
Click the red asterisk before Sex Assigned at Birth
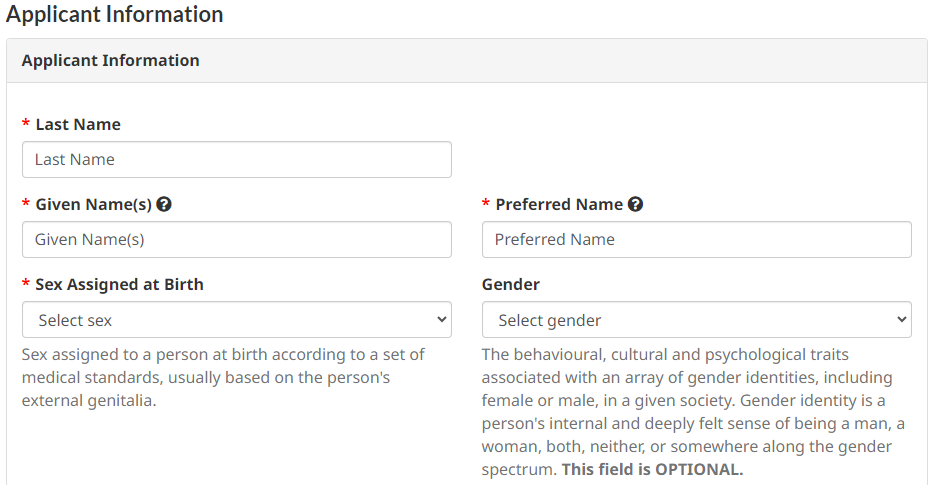tap(26, 285)
